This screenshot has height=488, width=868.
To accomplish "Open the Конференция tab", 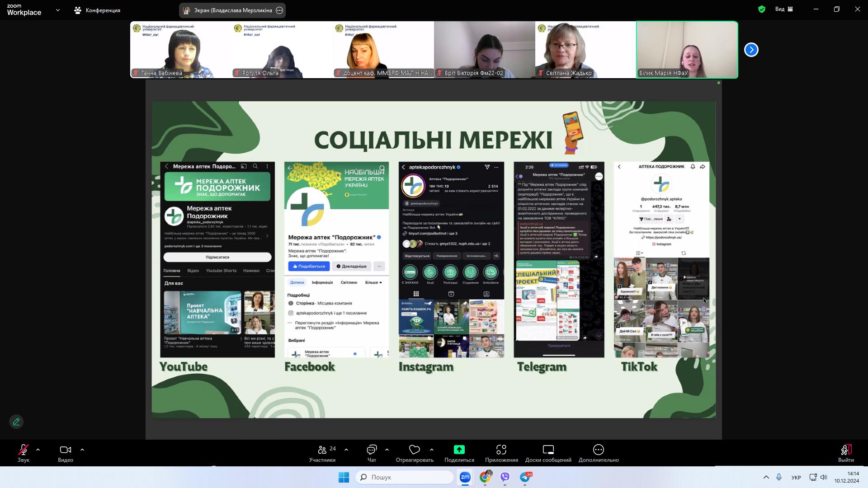I will [x=97, y=10].
